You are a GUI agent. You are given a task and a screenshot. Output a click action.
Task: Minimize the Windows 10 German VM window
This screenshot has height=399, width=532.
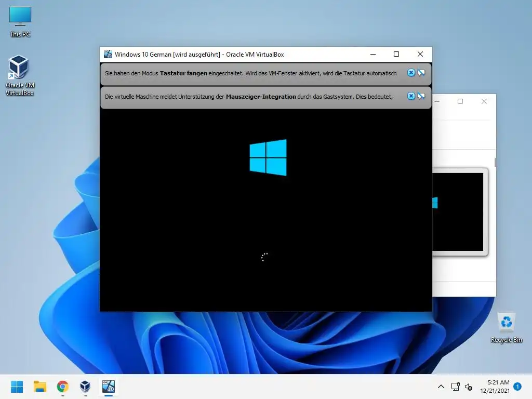point(373,54)
